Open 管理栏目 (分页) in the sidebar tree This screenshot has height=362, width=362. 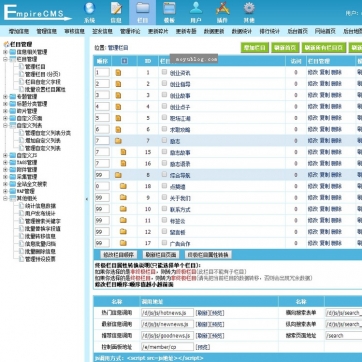coord(43,74)
